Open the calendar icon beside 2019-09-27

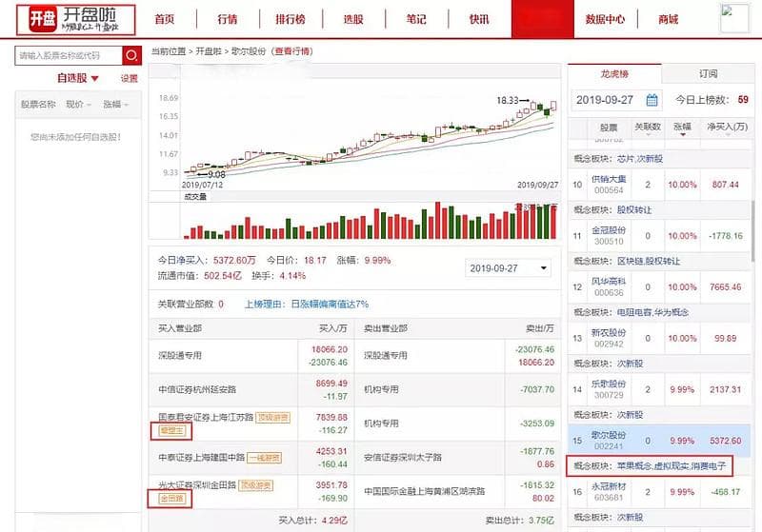click(x=652, y=100)
